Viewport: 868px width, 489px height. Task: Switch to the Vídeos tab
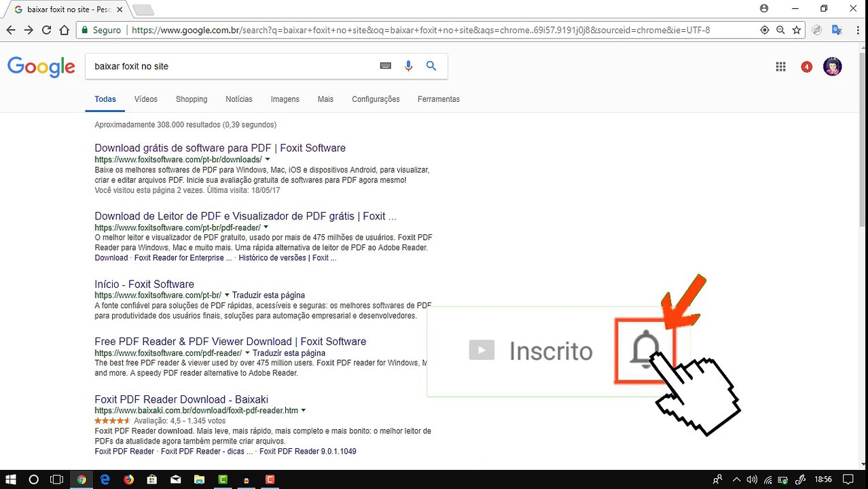146,99
